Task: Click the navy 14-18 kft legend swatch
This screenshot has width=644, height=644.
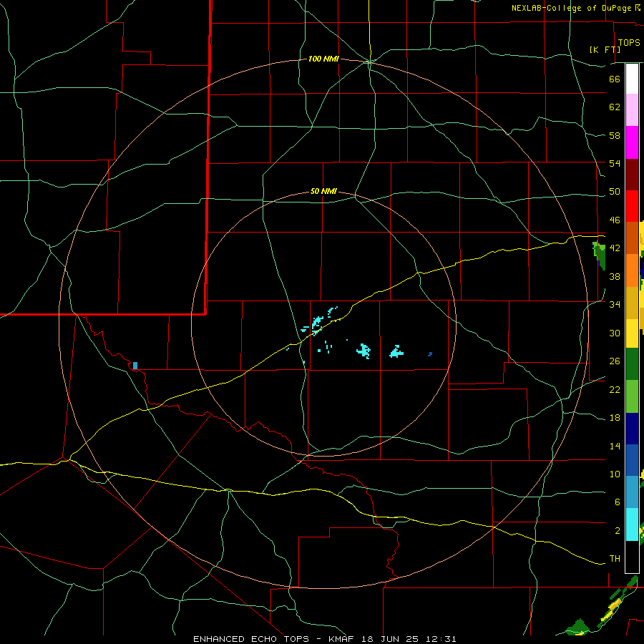Action: click(x=632, y=429)
